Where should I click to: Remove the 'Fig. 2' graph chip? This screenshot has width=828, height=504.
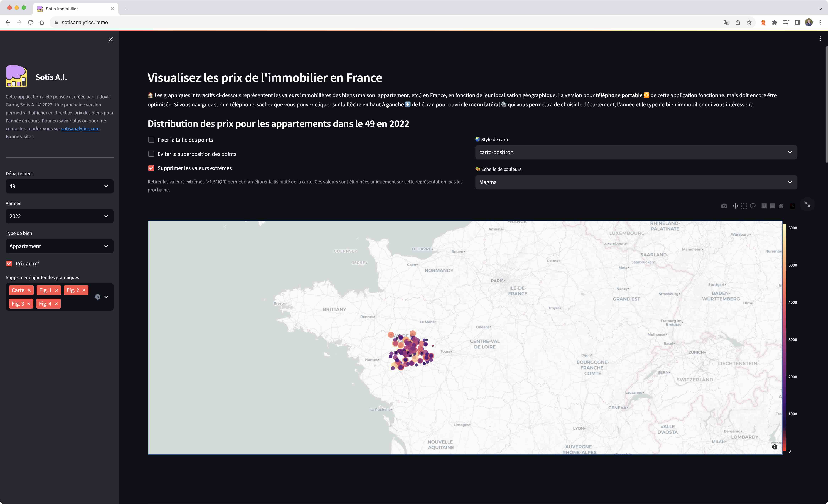[x=84, y=290]
